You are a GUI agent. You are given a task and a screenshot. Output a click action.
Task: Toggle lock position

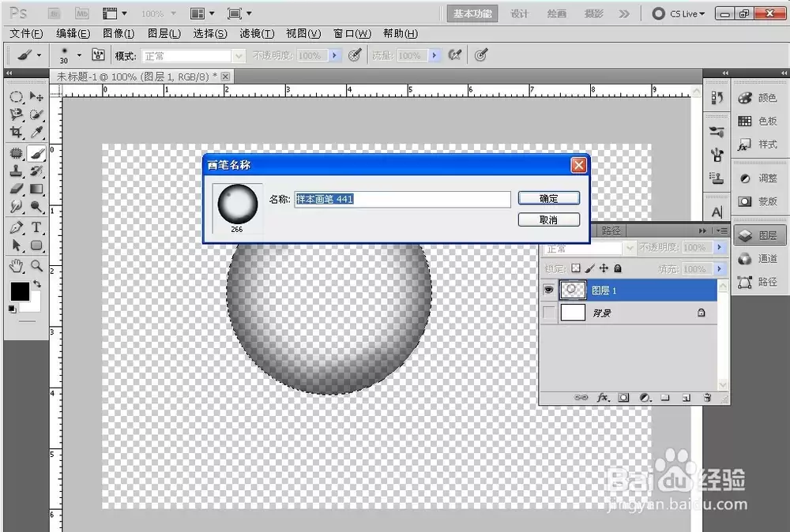[x=604, y=268]
